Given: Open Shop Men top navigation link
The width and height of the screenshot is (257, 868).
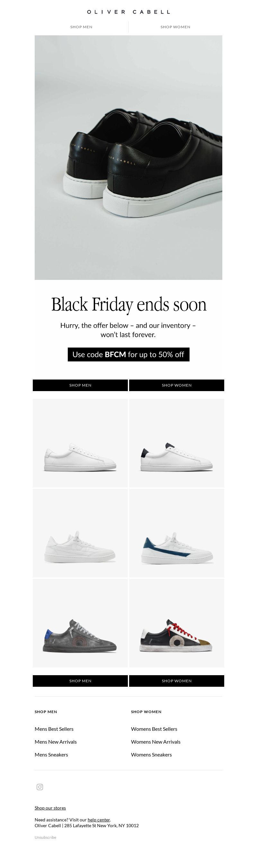Looking at the screenshot, I should coord(81,27).
